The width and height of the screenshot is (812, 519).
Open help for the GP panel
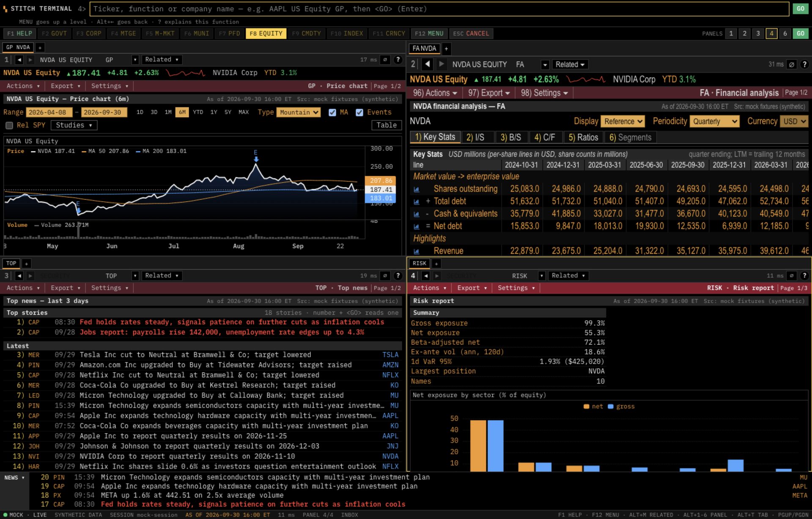[398, 60]
